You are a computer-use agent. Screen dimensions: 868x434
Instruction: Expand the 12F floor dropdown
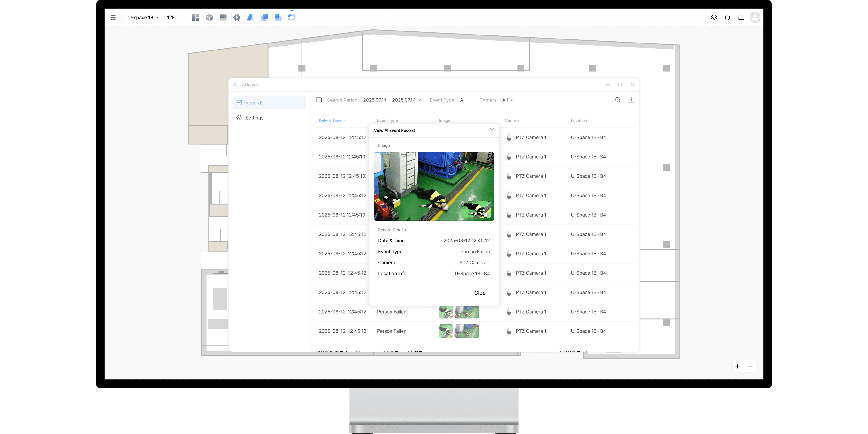click(x=173, y=18)
